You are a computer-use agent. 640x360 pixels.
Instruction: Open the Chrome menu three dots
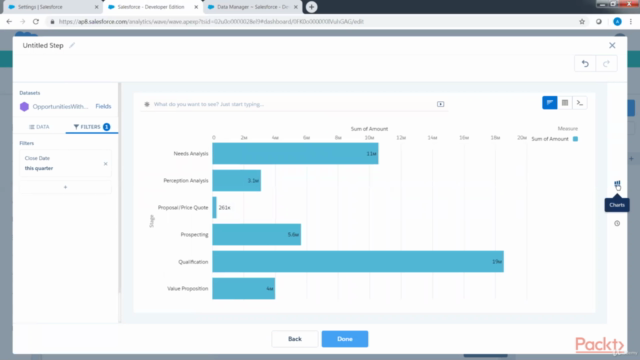(x=631, y=22)
